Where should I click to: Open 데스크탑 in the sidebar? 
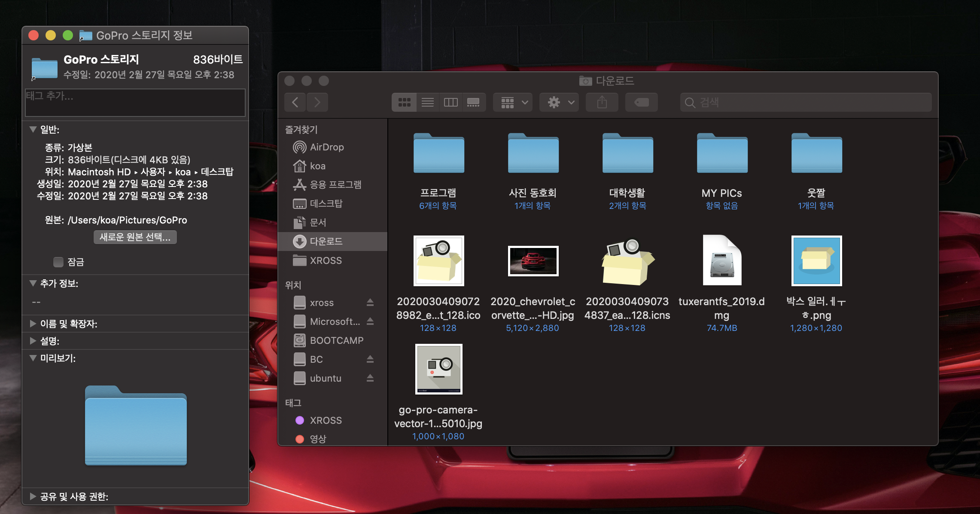click(x=326, y=203)
